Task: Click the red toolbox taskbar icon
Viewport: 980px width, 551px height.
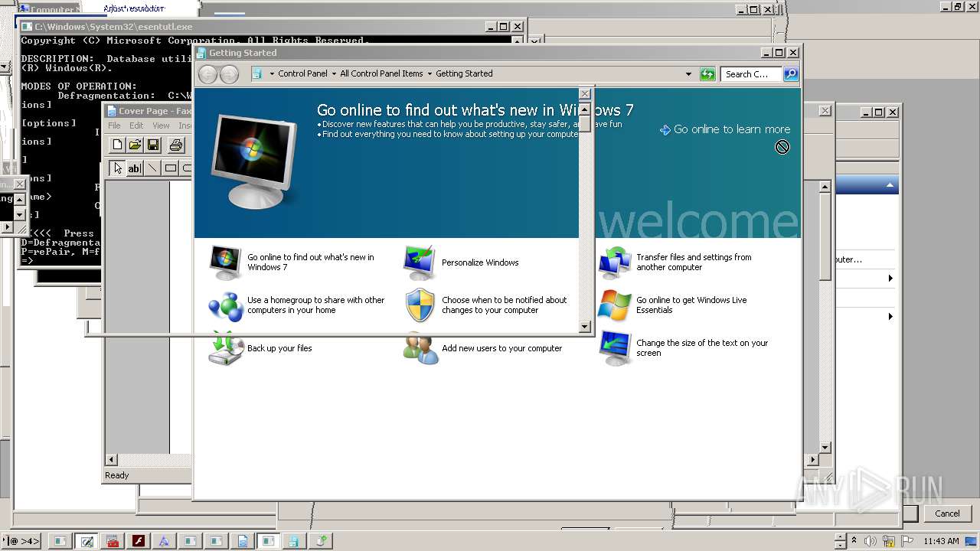Action: pyautogui.click(x=113, y=541)
